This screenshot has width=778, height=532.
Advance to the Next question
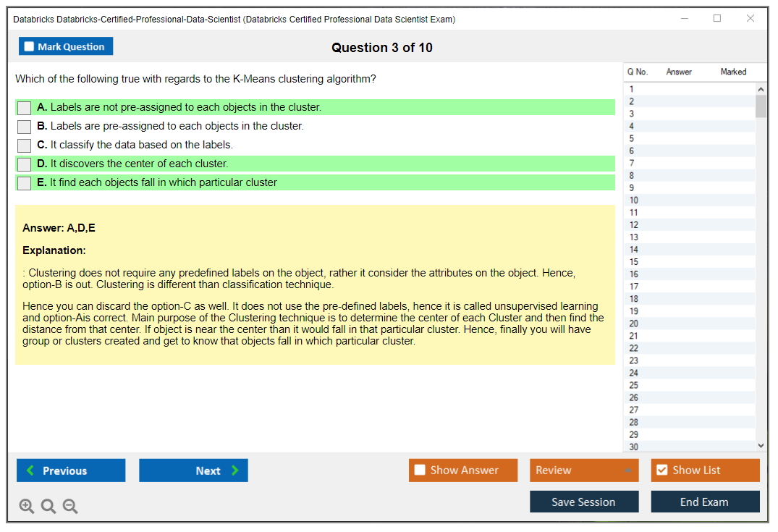tap(193, 470)
